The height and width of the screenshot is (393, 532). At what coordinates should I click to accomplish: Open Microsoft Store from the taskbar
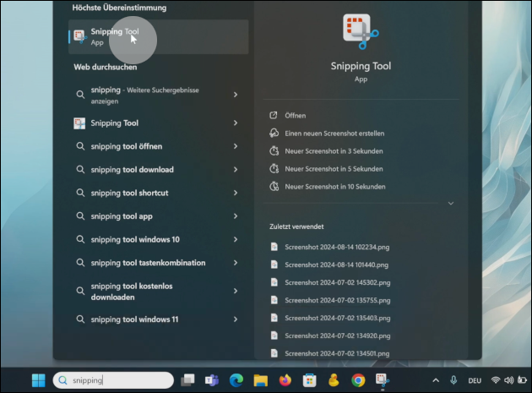point(309,380)
